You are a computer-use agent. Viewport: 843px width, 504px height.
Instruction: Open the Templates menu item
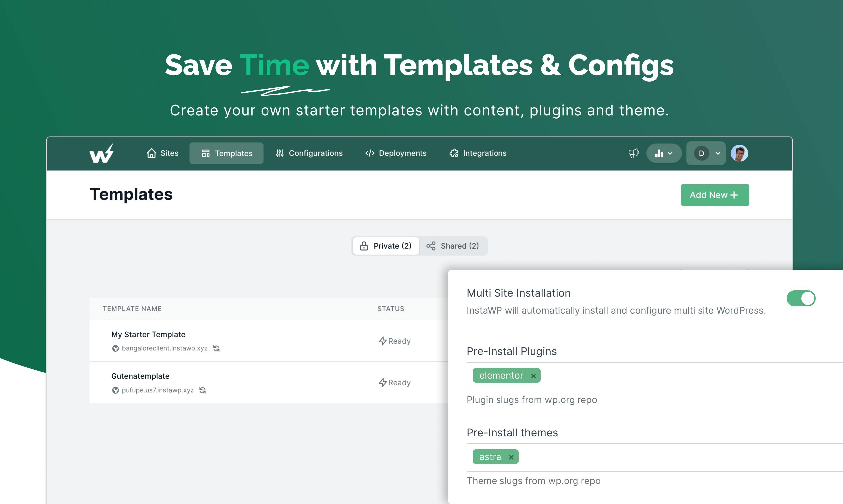[x=226, y=153]
